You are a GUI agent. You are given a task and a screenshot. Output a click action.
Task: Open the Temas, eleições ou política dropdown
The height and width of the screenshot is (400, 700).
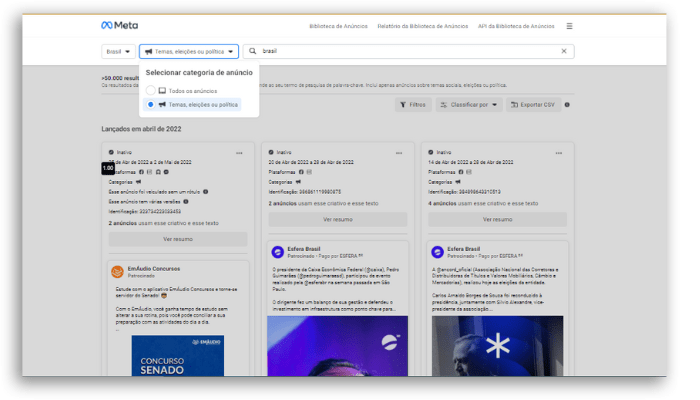click(189, 52)
